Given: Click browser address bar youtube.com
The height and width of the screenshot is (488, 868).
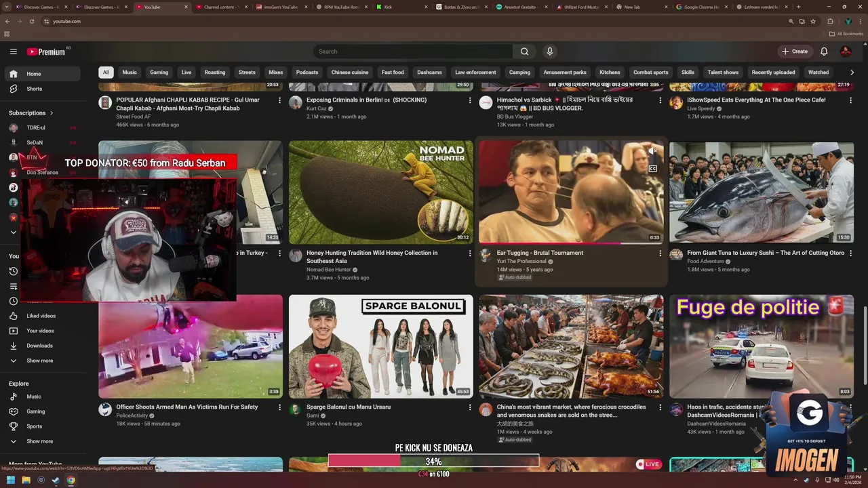Looking at the screenshot, I should (x=66, y=21).
